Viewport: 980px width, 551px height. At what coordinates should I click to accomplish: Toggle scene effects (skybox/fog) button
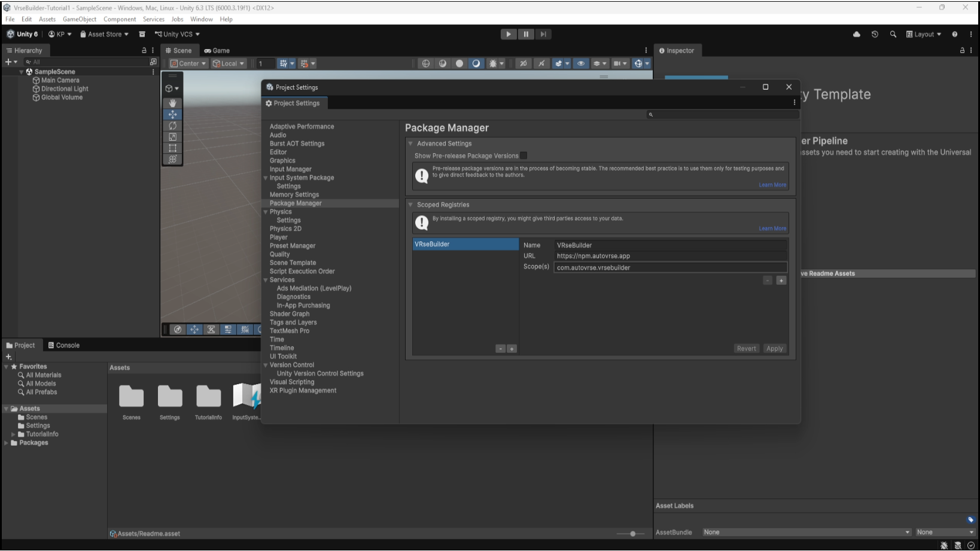(558, 63)
